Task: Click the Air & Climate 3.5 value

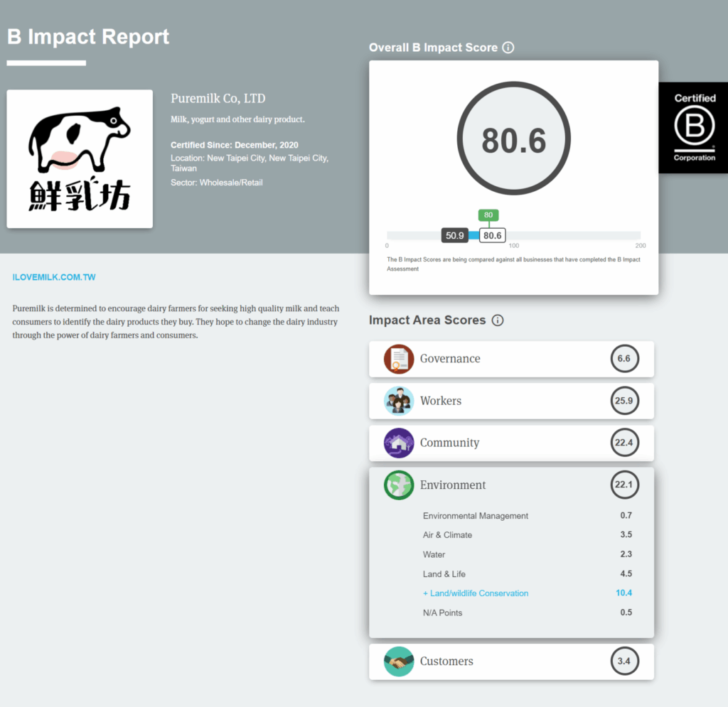Action: pos(626,534)
